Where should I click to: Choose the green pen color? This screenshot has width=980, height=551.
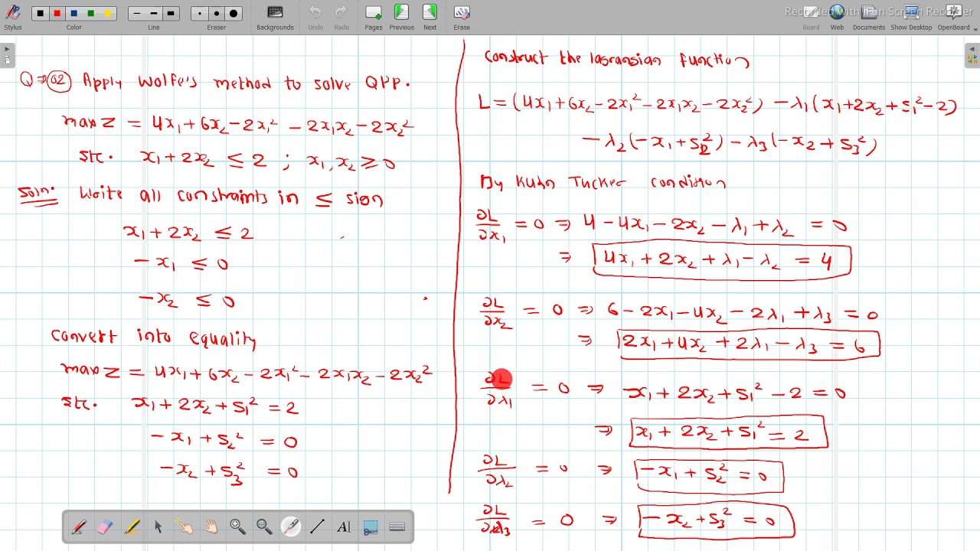point(90,14)
